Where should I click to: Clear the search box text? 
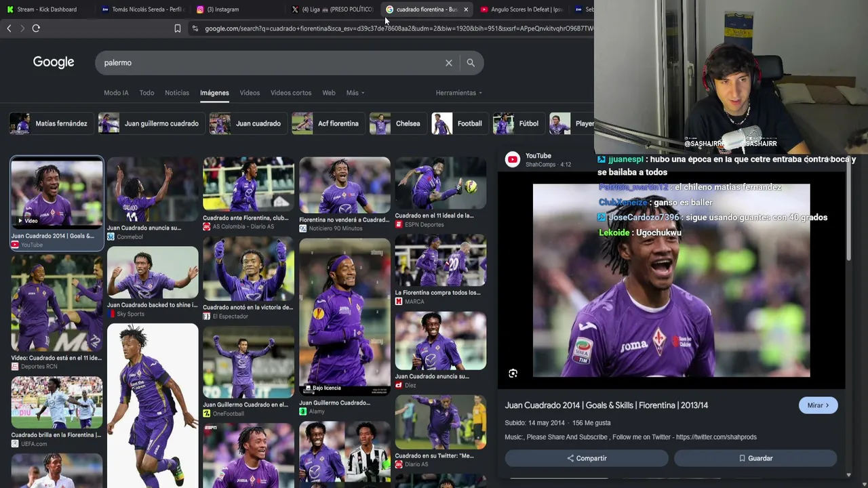[449, 62]
